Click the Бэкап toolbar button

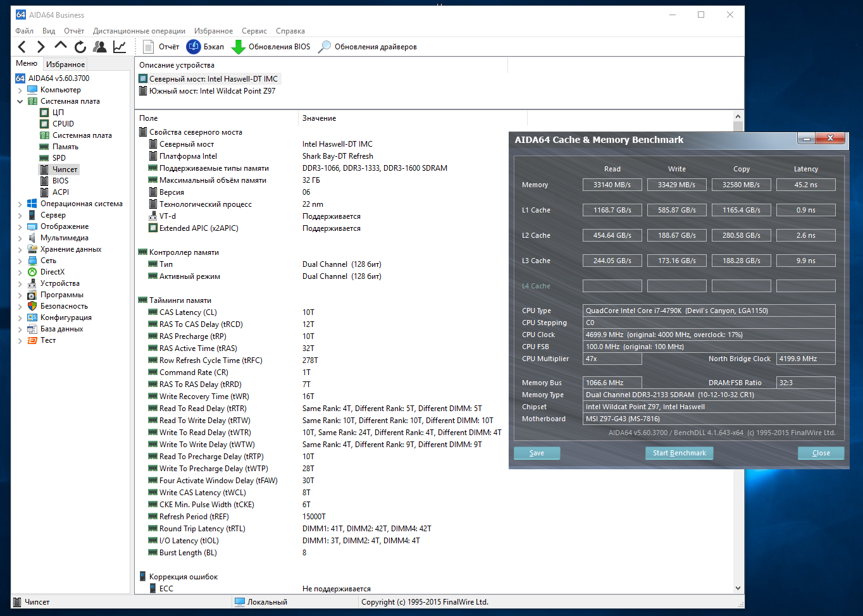(x=206, y=47)
